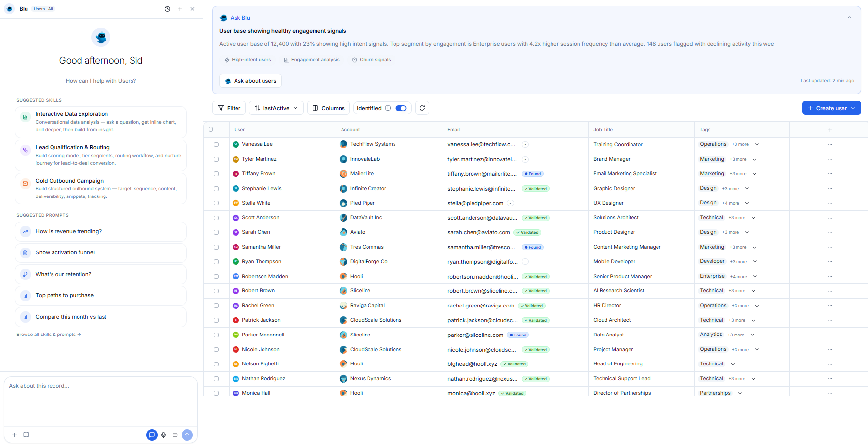Open the Columns selector
Viewport: 868px width, 447px height.
coord(328,108)
